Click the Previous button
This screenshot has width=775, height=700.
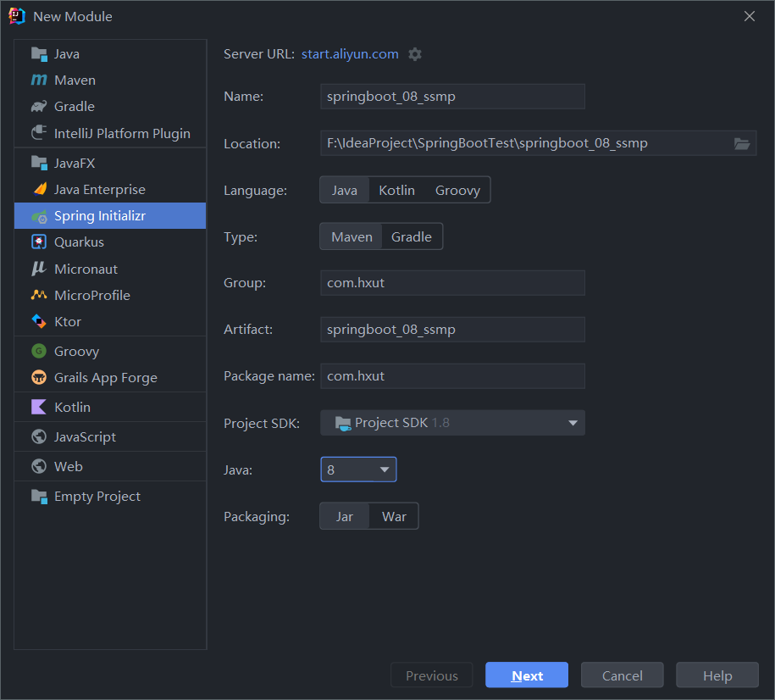431,675
